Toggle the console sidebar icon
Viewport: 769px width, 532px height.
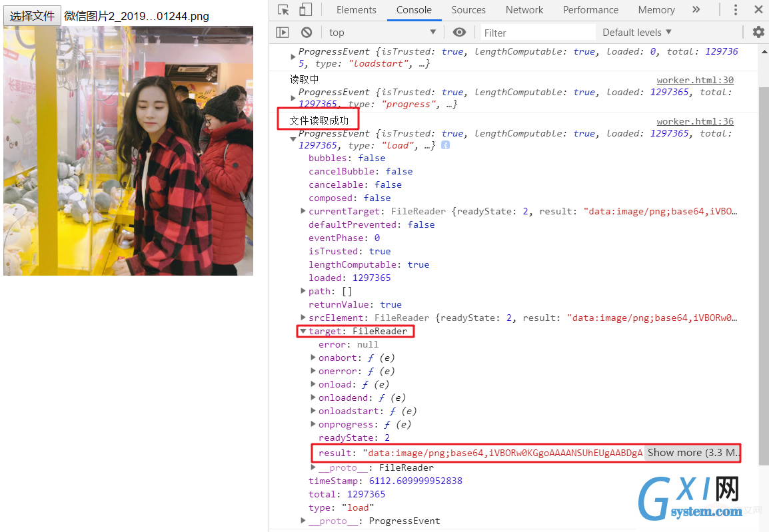(283, 33)
